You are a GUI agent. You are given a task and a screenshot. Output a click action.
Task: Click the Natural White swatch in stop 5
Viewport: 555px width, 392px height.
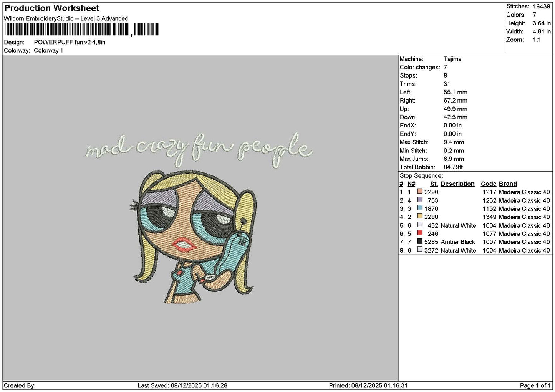point(420,225)
